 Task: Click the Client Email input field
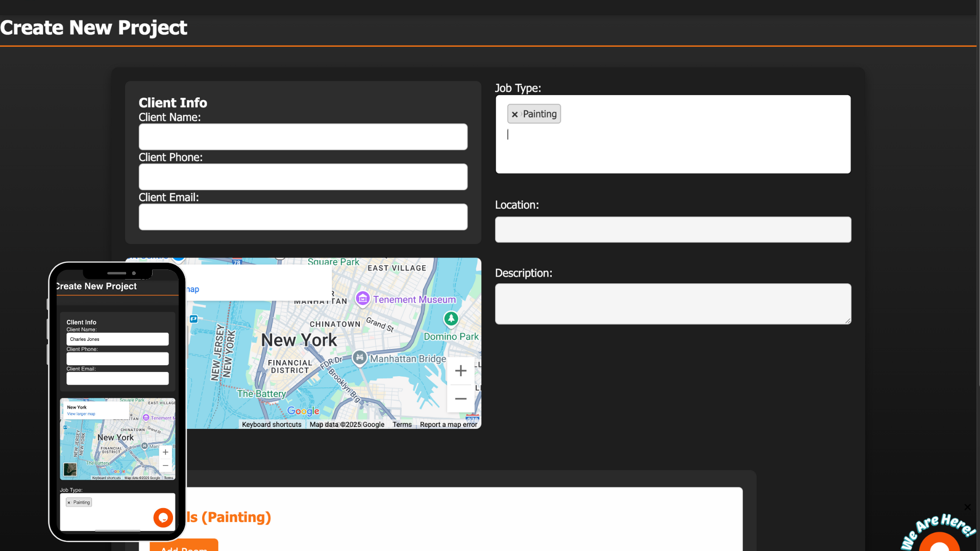click(x=303, y=217)
